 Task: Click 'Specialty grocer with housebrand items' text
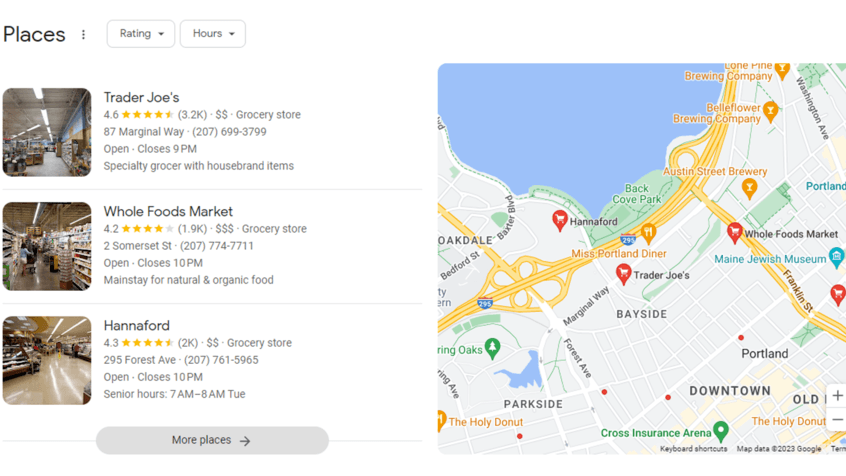[199, 166]
